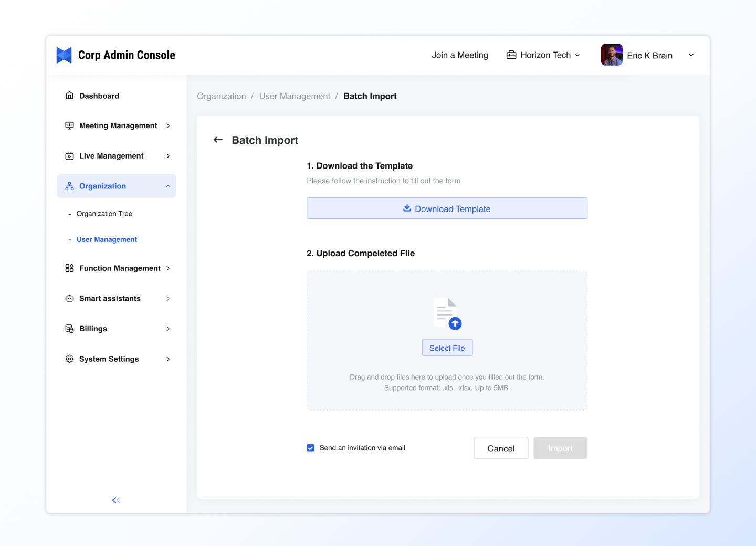This screenshot has height=546, width=756.
Task: Click the Corp Admin Console logo icon
Action: 64,55
